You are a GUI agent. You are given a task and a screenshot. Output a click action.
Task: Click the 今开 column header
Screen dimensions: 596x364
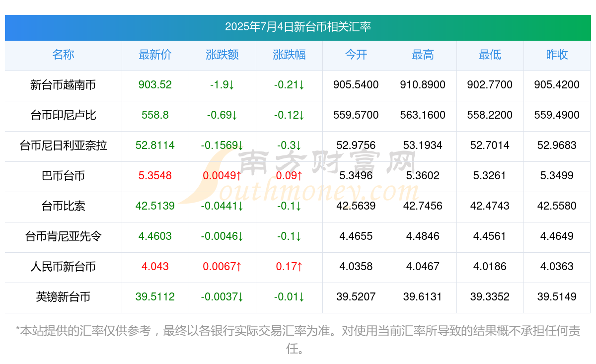click(x=356, y=55)
